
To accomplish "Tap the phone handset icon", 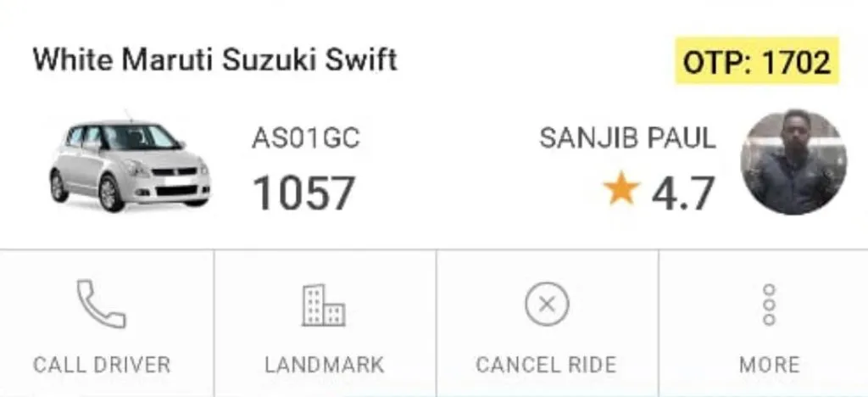I will click(x=102, y=304).
